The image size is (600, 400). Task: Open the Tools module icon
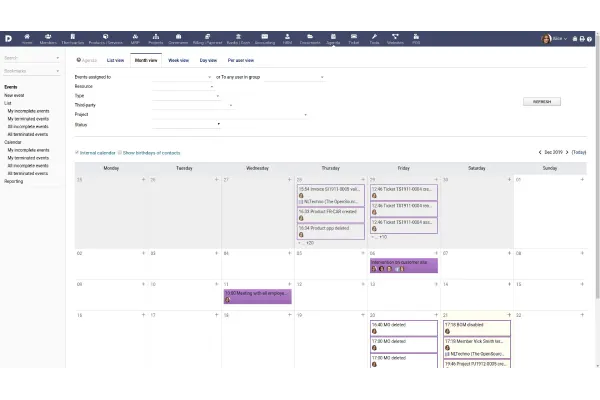[374, 38]
